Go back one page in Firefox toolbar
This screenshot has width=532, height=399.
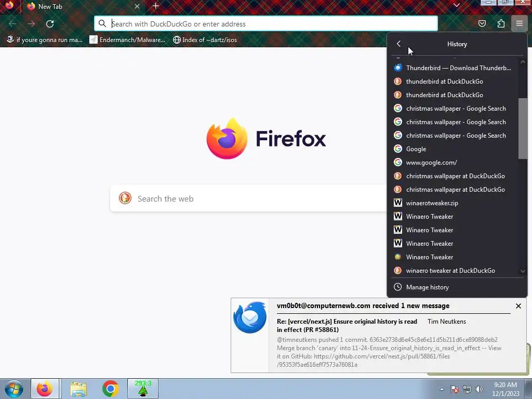(12, 24)
